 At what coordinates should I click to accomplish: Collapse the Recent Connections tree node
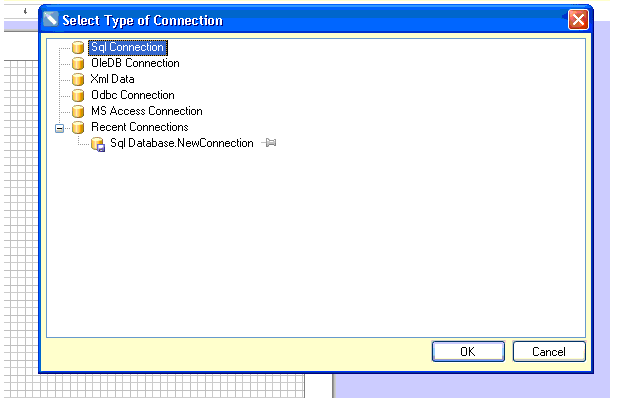click(x=59, y=128)
